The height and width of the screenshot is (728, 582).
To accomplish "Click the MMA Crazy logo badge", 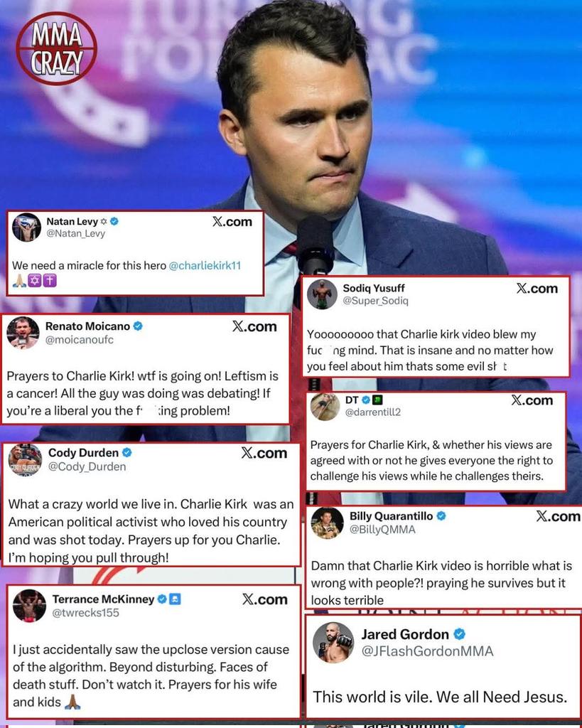I will [57, 48].
